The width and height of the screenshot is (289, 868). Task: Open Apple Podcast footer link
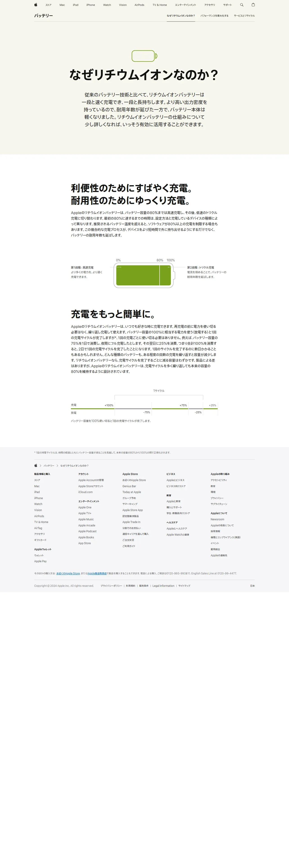tap(88, 531)
